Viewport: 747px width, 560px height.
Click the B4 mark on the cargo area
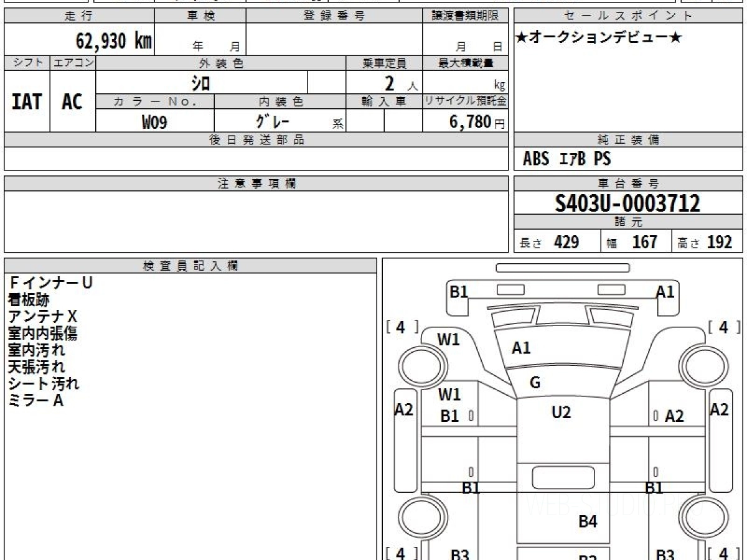pos(588,521)
